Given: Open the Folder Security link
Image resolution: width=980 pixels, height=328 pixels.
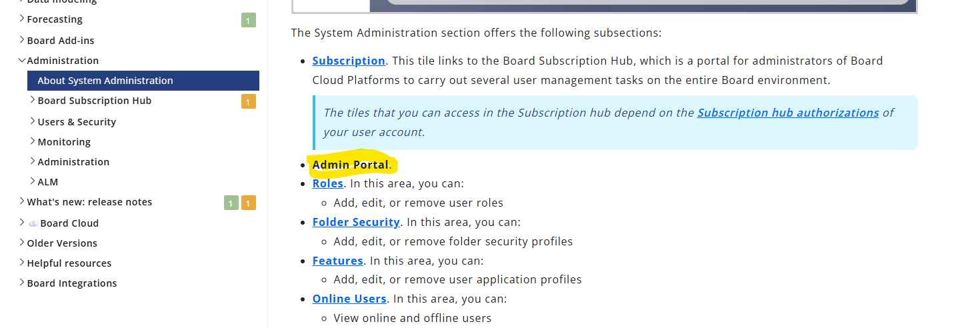Looking at the screenshot, I should point(356,222).
